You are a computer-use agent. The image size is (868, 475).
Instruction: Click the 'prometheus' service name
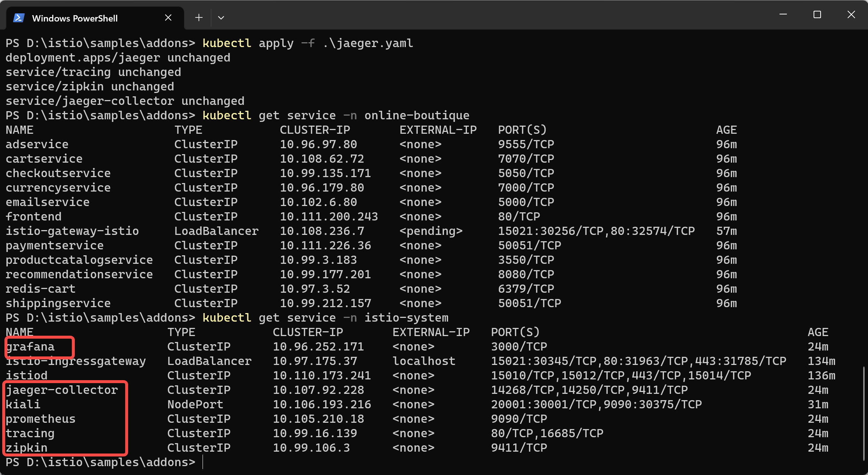point(40,419)
